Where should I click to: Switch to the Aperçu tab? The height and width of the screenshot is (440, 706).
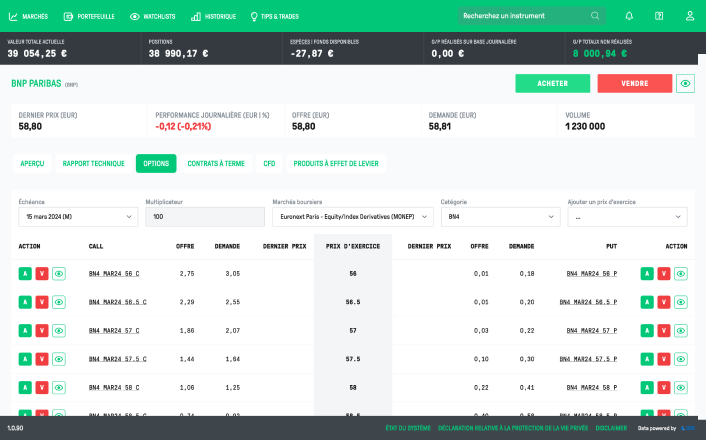[x=32, y=163]
